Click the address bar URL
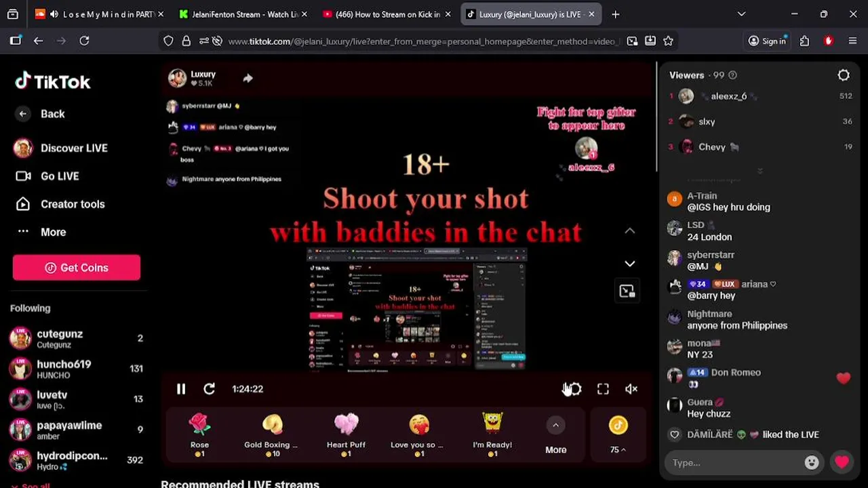This screenshot has width=868, height=488. [x=423, y=41]
